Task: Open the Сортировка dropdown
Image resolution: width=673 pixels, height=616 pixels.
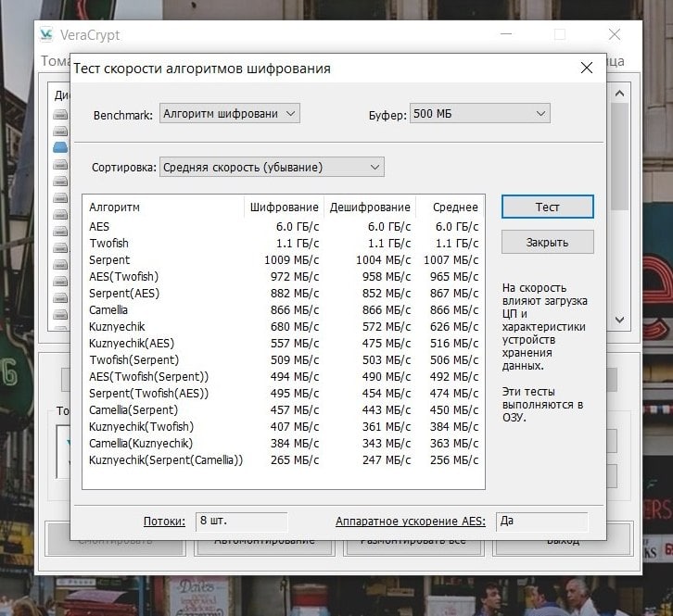Action: [x=272, y=167]
